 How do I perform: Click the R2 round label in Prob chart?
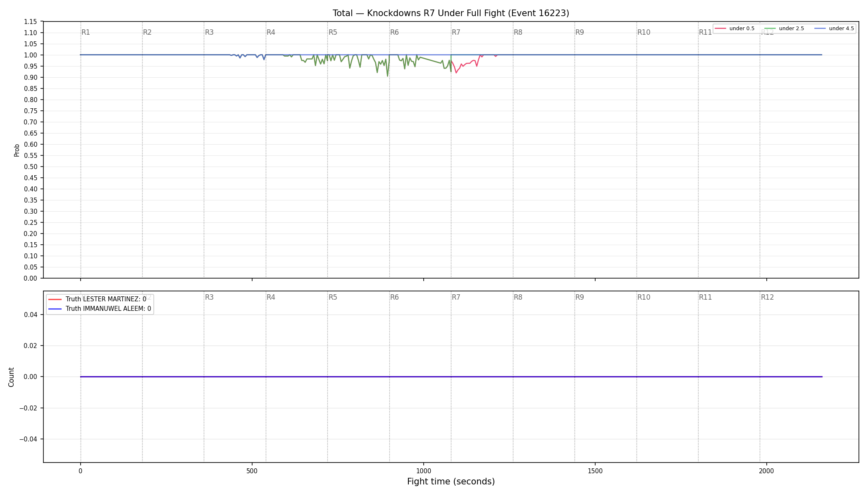[147, 32]
